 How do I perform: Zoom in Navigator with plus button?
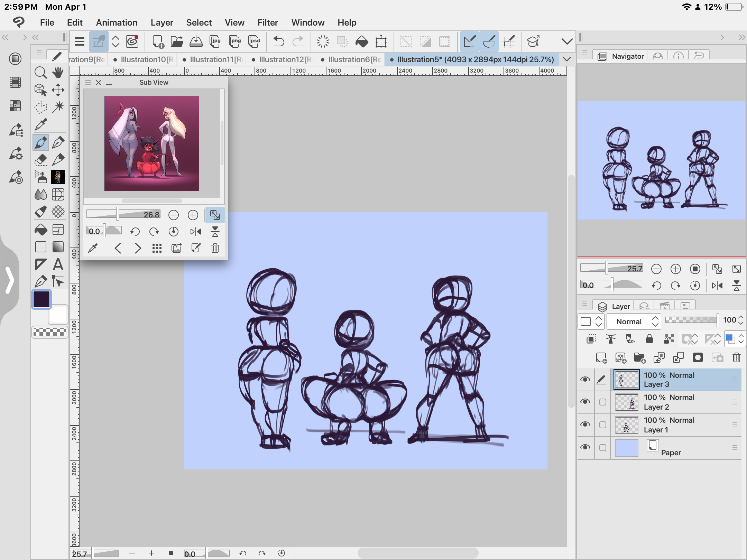(675, 269)
